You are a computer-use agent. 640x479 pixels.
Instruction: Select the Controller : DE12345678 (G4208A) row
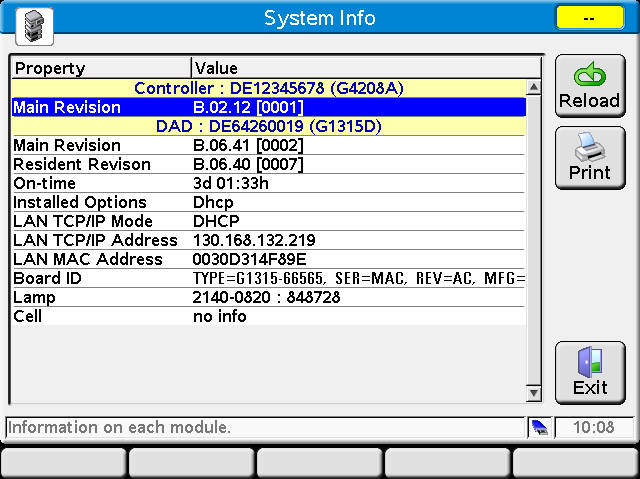pos(269,88)
